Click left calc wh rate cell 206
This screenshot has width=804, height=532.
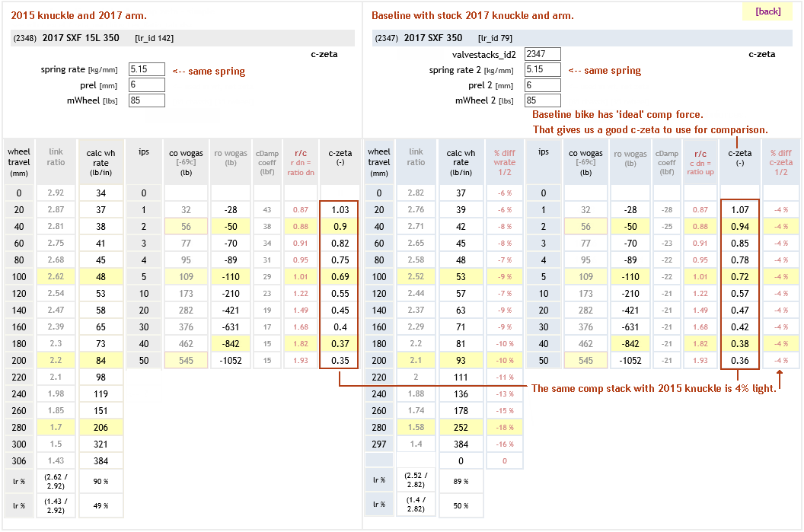pos(101,428)
